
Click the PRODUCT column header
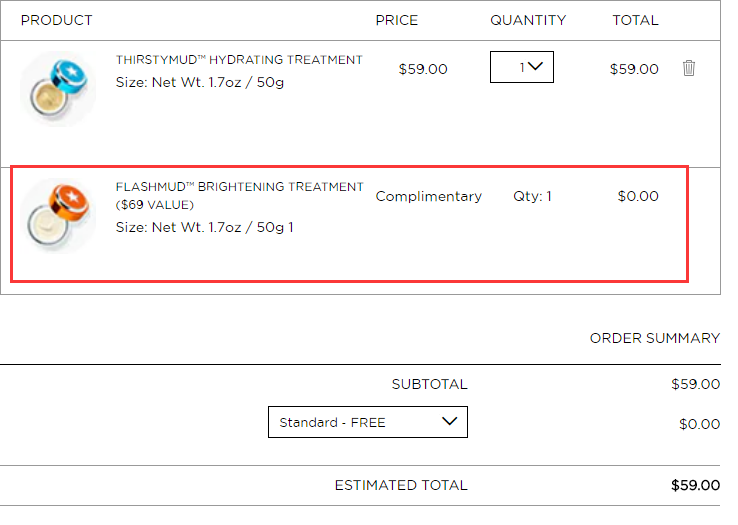pyautogui.click(x=56, y=20)
